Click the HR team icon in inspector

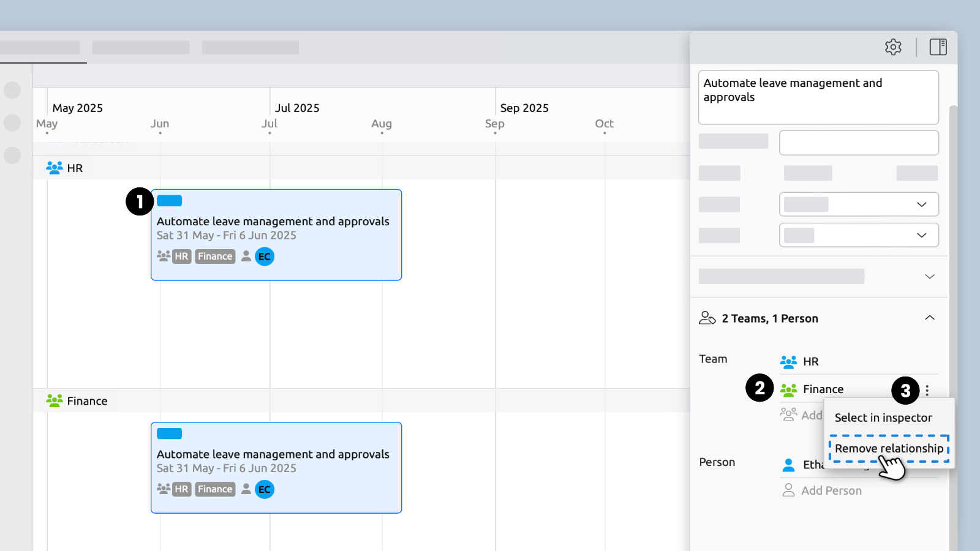click(x=788, y=362)
